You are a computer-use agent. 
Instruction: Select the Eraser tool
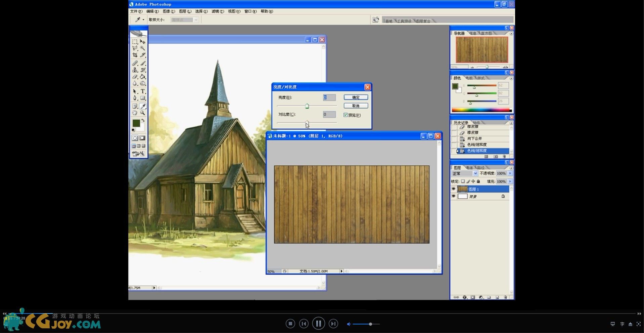coord(135,77)
